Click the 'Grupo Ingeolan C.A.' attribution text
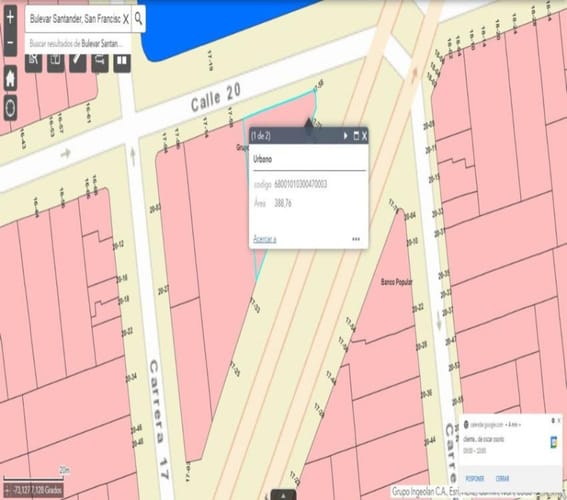Image resolution: width=567 pixels, height=500 pixels. [x=419, y=491]
